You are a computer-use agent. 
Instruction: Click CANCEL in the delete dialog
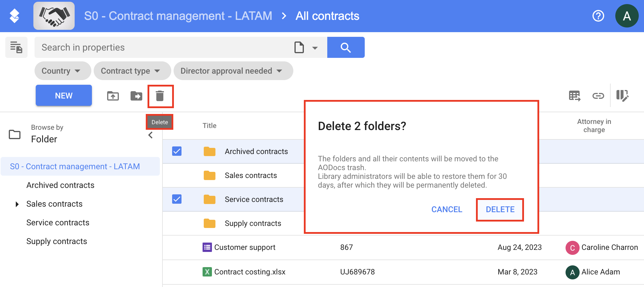click(447, 210)
